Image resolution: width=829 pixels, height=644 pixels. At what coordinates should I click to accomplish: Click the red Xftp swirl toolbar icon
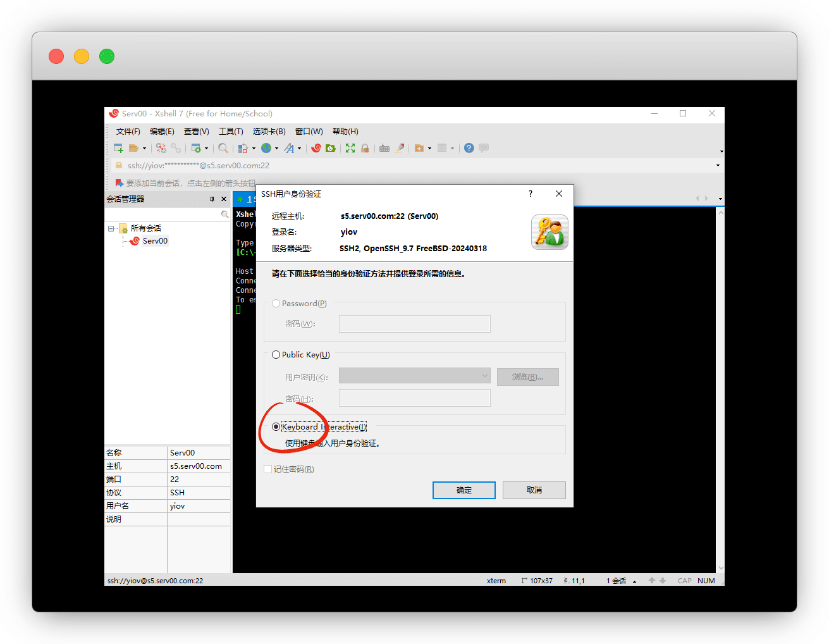[x=316, y=148]
